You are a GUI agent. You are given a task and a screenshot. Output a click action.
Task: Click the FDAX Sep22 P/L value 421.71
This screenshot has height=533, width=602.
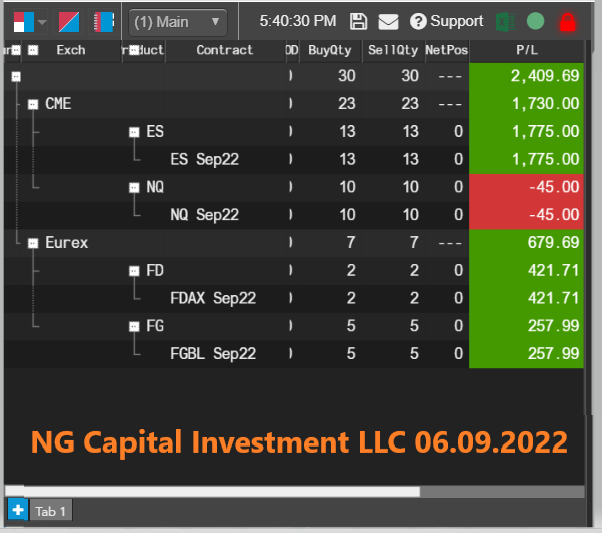[x=553, y=298]
